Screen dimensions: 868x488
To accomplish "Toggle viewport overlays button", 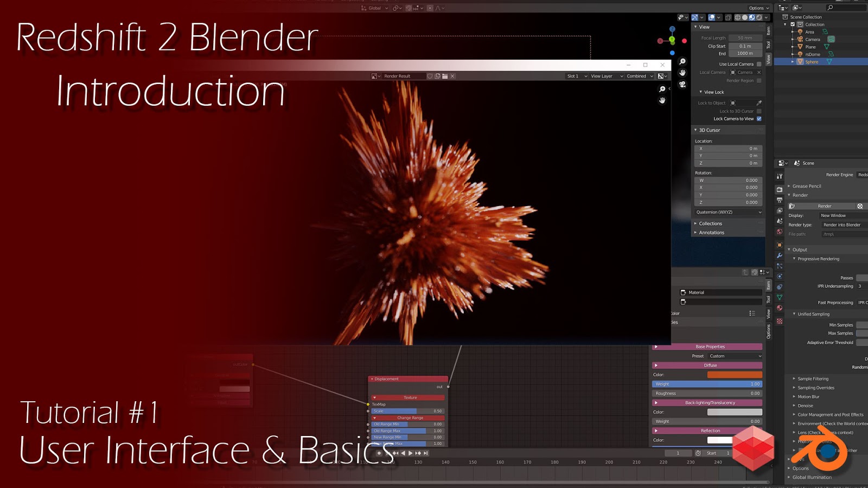I will tap(712, 17).
